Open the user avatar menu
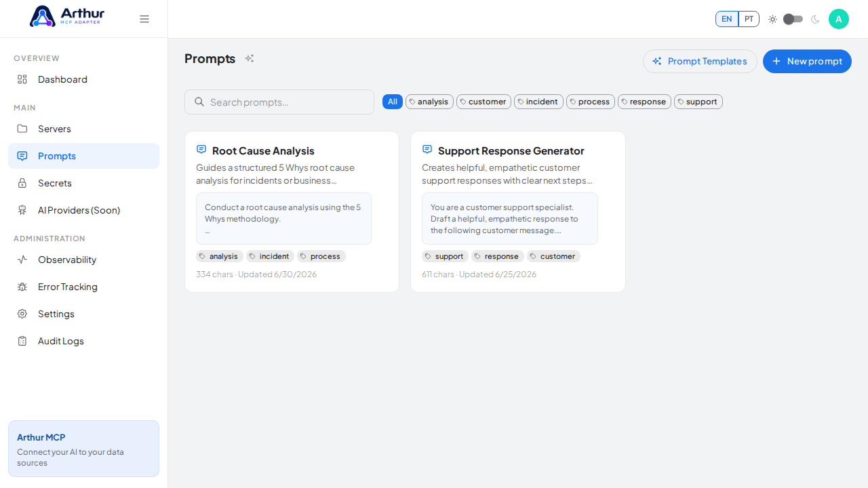The height and width of the screenshot is (488, 868). [x=839, y=19]
